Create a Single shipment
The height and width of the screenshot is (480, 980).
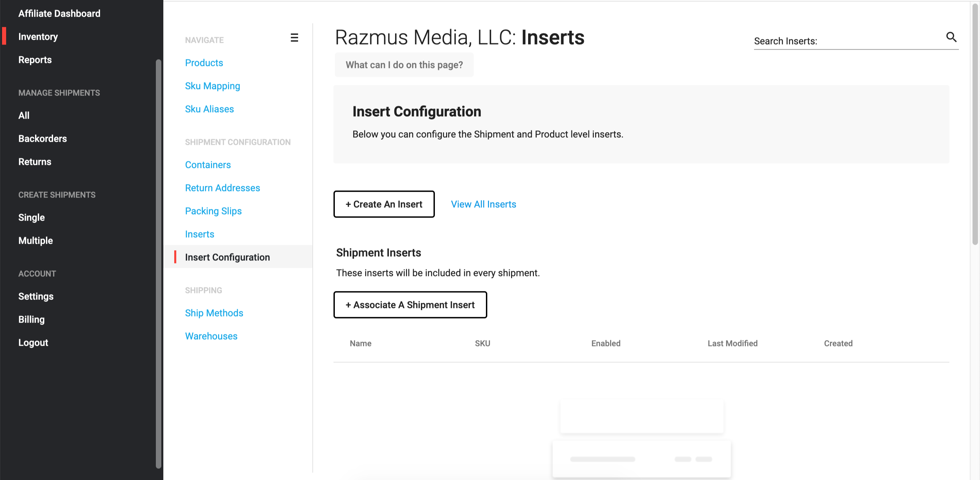(x=32, y=218)
